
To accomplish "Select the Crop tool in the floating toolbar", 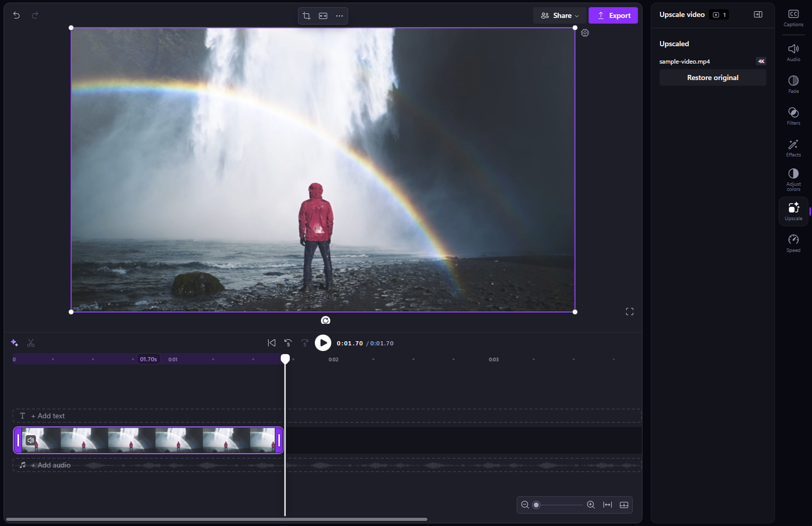I will point(307,16).
